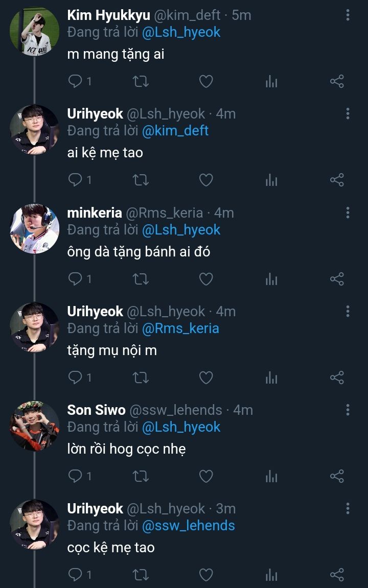
Task: Open more options on Son Siwo's tweet
Action: coord(348,410)
